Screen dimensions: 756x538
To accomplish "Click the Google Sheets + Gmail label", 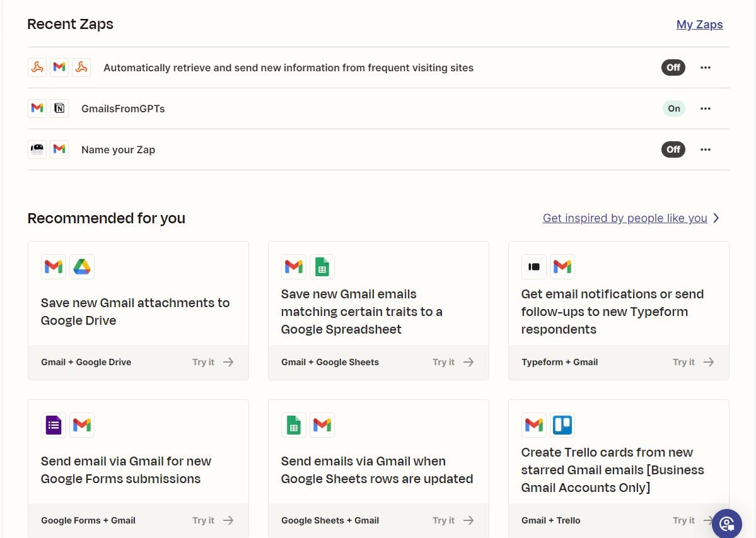I will pos(330,520).
